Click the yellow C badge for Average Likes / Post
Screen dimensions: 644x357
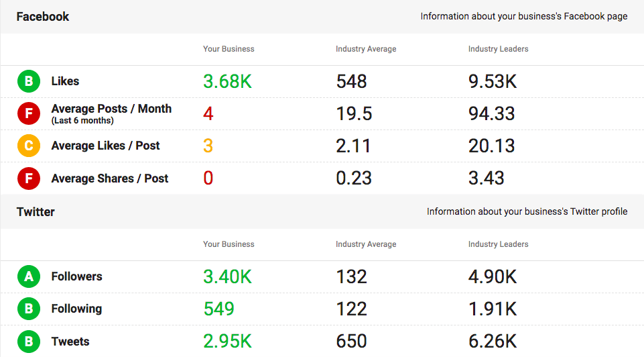coord(28,146)
